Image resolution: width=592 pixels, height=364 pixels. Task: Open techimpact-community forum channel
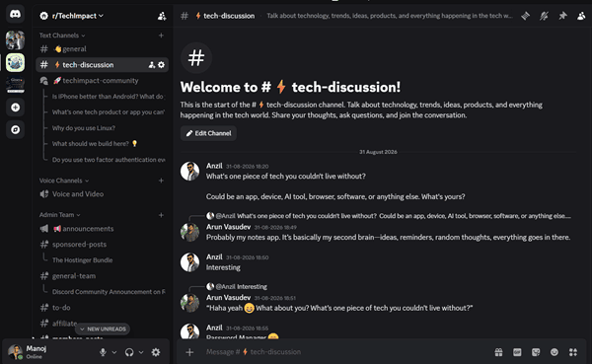102,81
